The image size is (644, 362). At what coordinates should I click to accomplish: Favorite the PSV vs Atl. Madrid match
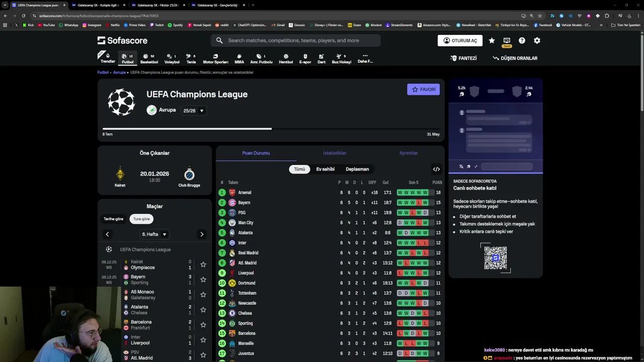[x=203, y=355]
